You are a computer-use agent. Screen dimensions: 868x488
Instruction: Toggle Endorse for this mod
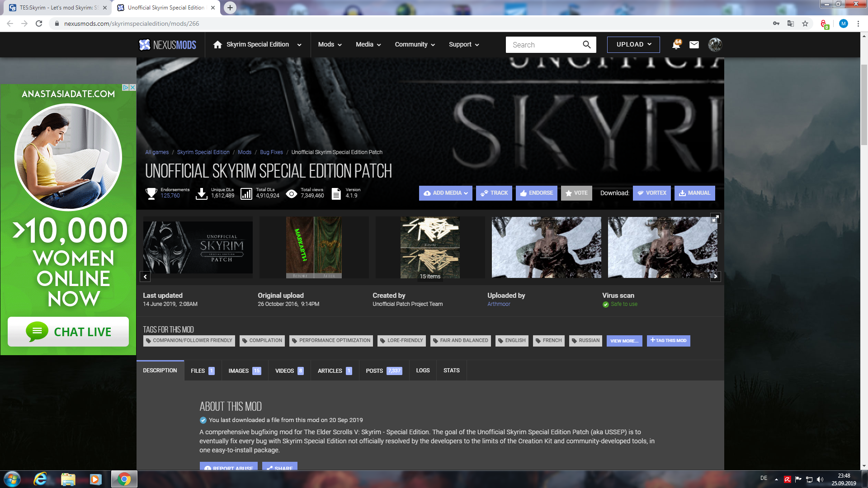(536, 193)
